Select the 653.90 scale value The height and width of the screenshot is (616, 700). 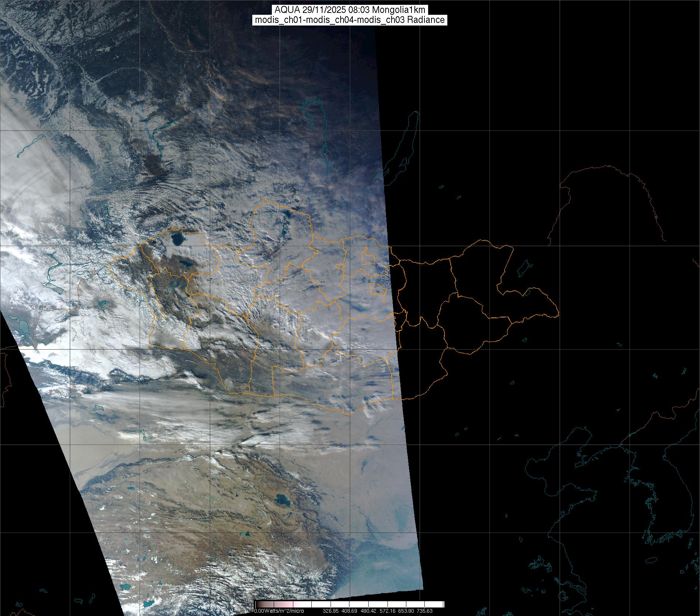410,611
